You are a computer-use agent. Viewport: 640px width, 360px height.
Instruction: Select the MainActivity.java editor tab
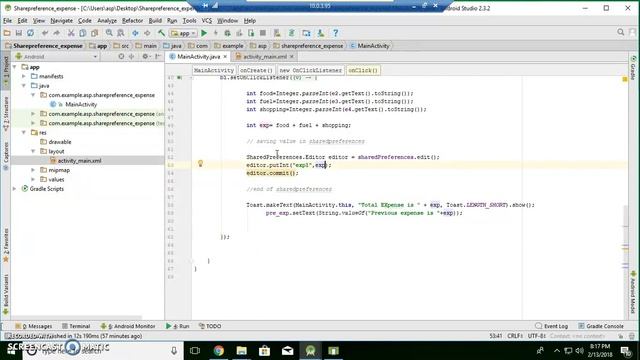pos(198,57)
